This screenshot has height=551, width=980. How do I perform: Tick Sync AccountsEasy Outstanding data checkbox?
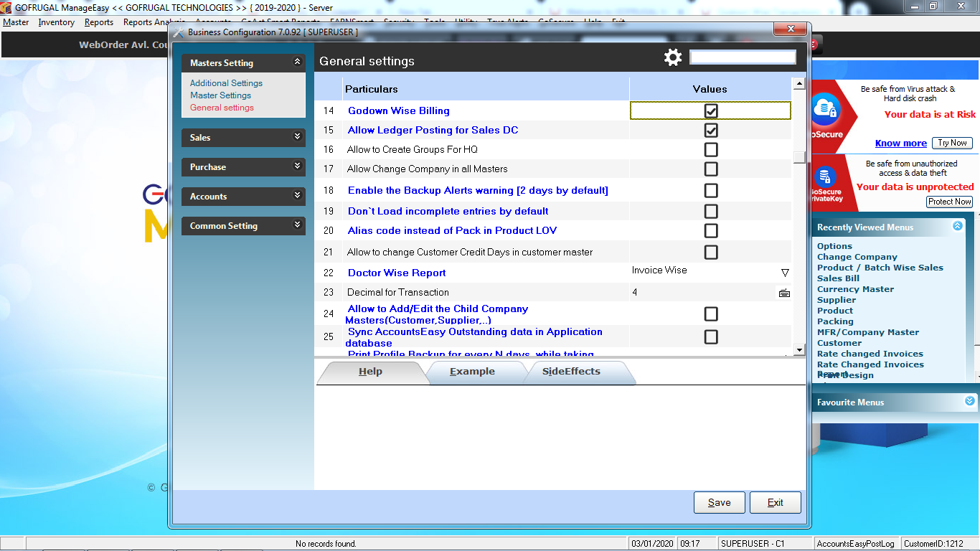point(711,337)
